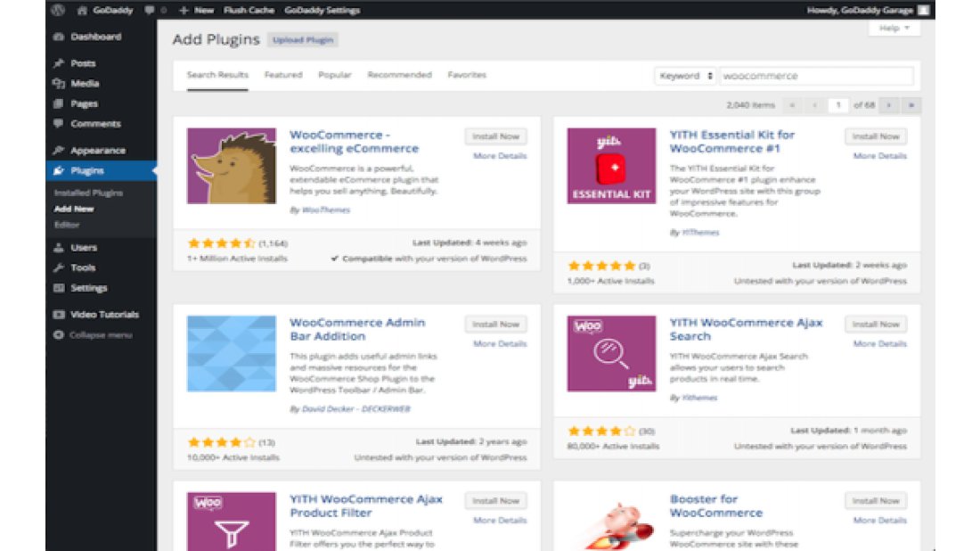Open the Keyword search dropdown
Screen dimensions: 980x551
pyautogui.click(x=688, y=78)
